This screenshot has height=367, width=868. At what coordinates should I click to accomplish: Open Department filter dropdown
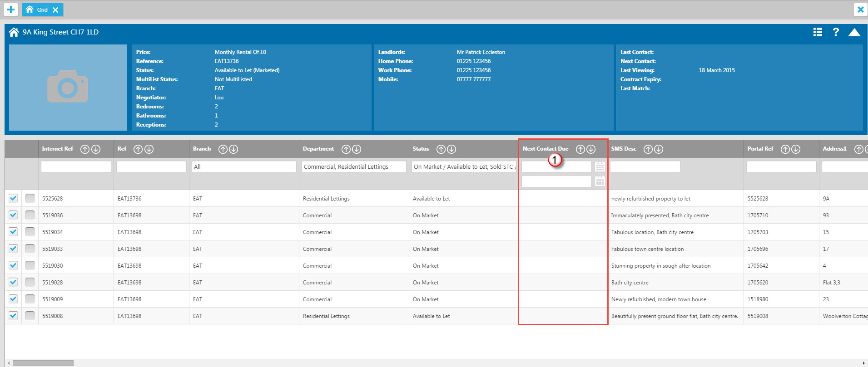[354, 167]
